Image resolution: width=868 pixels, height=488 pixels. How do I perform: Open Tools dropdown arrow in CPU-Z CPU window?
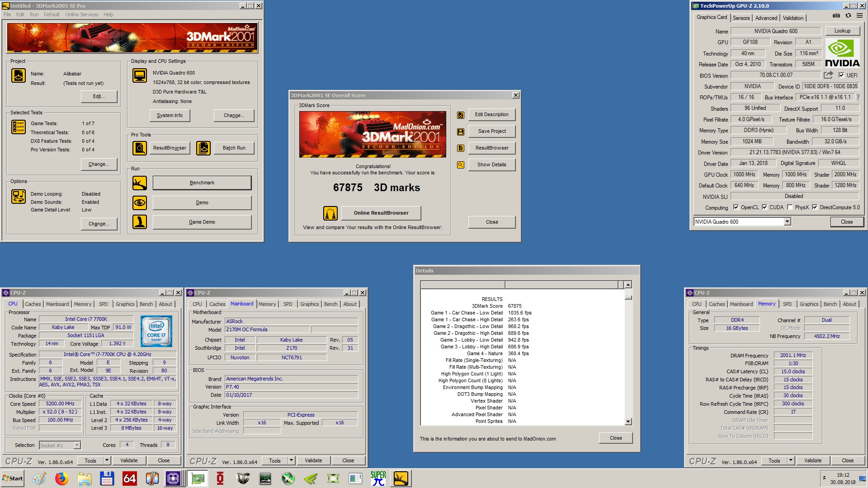click(x=107, y=460)
